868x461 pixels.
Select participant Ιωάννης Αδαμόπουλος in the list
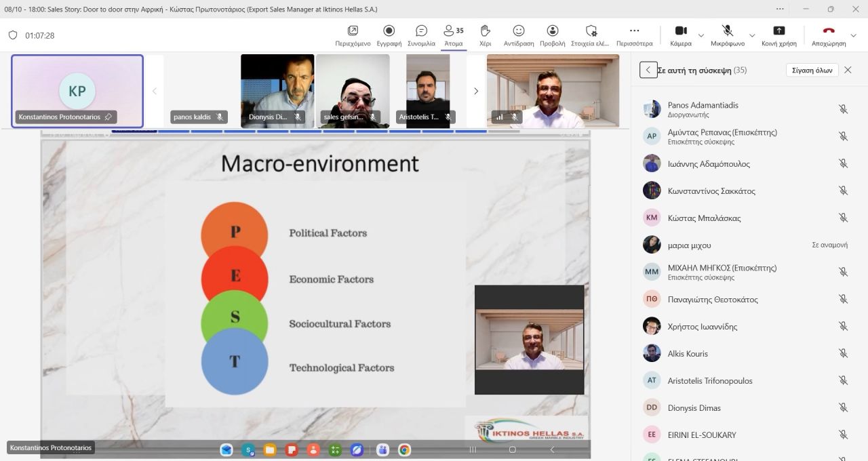(x=746, y=163)
